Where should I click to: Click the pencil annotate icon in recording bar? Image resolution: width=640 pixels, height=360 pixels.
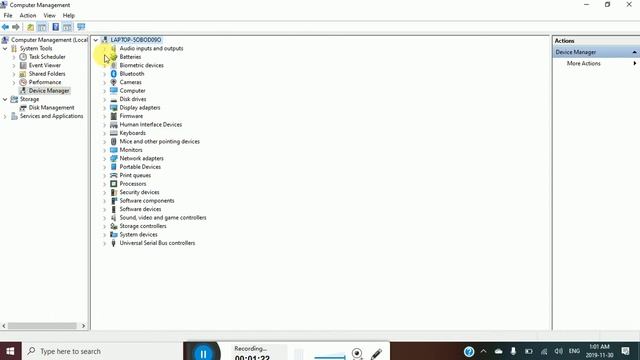(376, 353)
